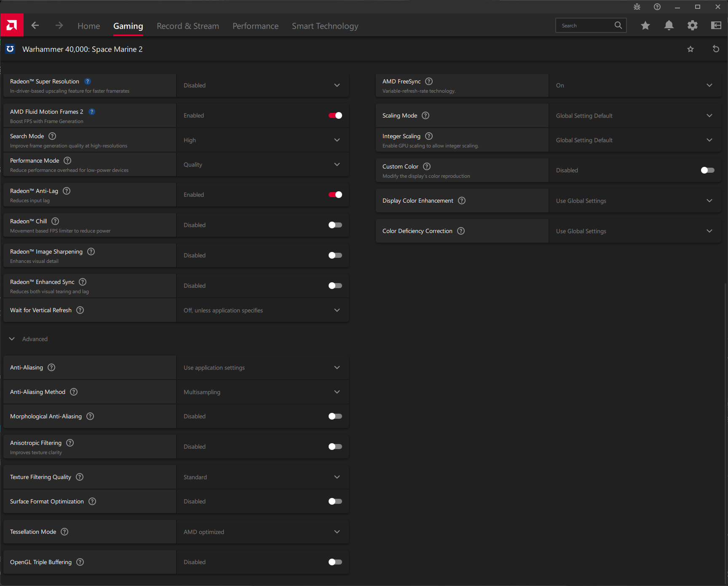Enable Morphological Anti-Aliasing toggle
The height and width of the screenshot is (586, 728).
(x=335, y=416)
